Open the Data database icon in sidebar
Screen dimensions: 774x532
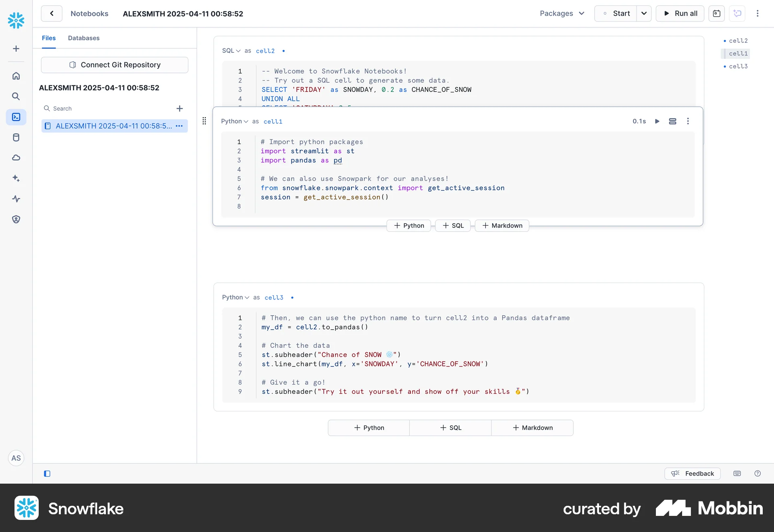tap(16, 137)
